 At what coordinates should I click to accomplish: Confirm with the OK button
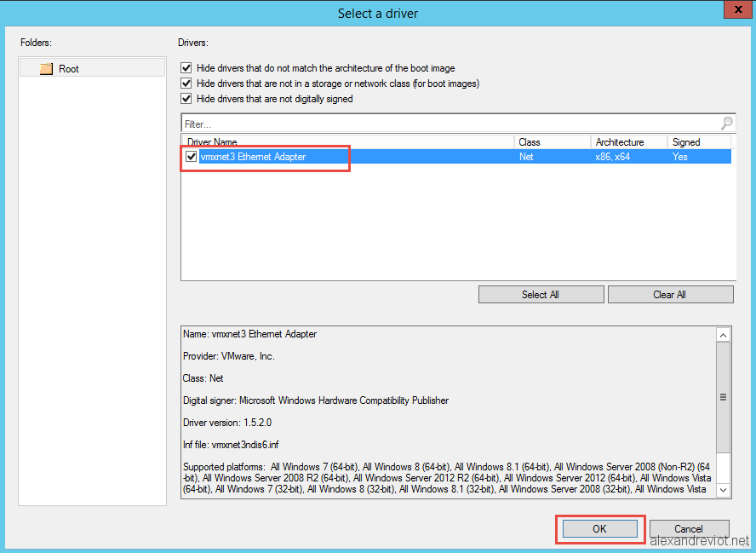pos(600,528)
